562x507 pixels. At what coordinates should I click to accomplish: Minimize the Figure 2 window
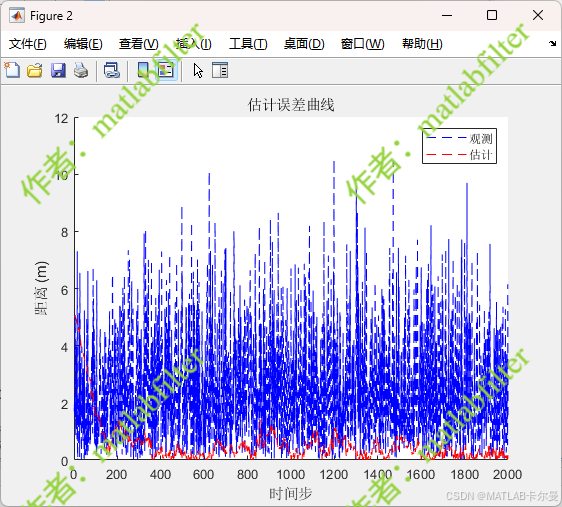[447, 15]
